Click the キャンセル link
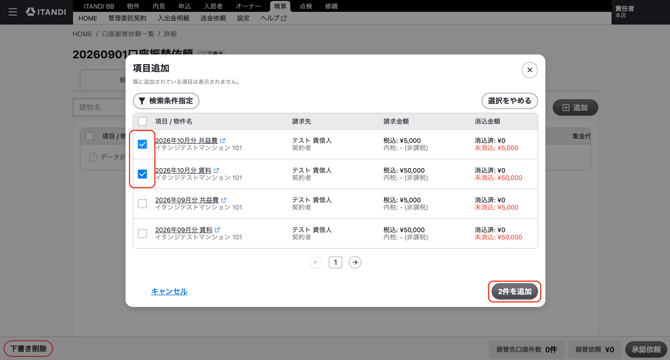 click(x=169, y=291)
